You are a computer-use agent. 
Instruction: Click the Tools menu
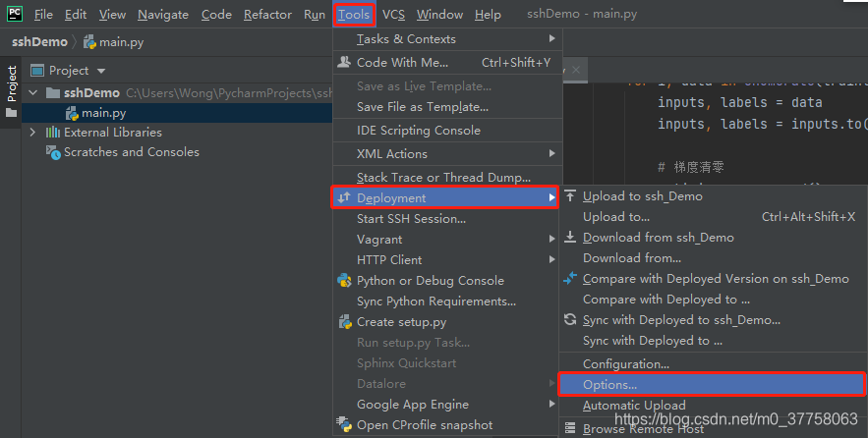tap(354, 15)
